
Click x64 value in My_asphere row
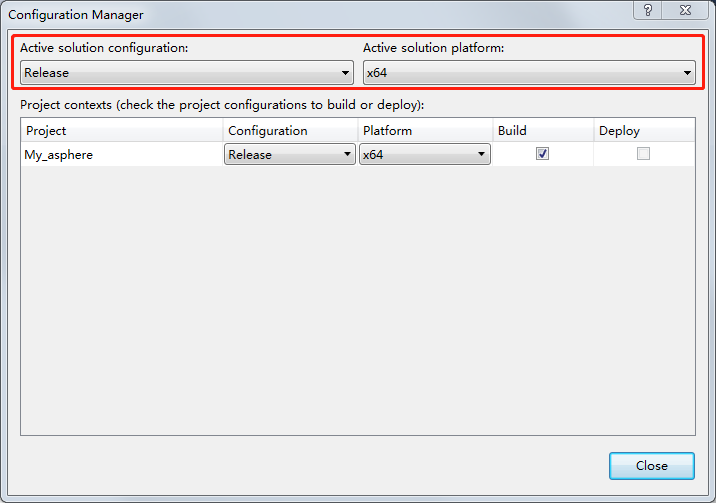(x=373, y=155)
